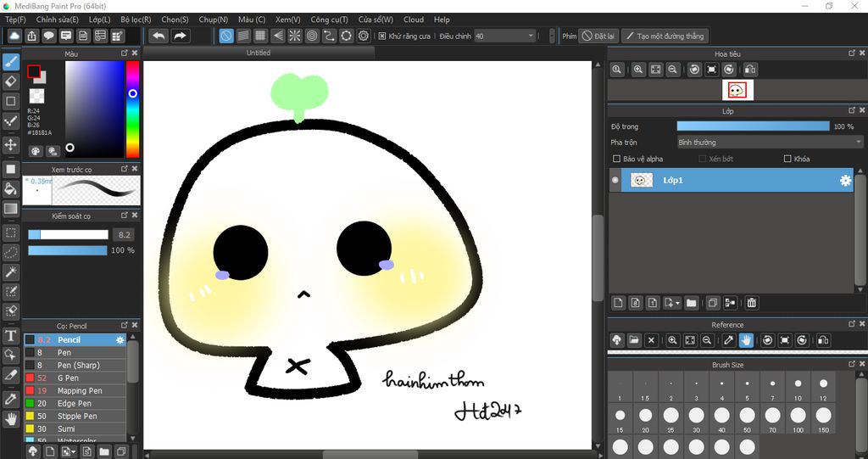
Task: Select the Hand tool in left toolbar
Action: point(11,418)
